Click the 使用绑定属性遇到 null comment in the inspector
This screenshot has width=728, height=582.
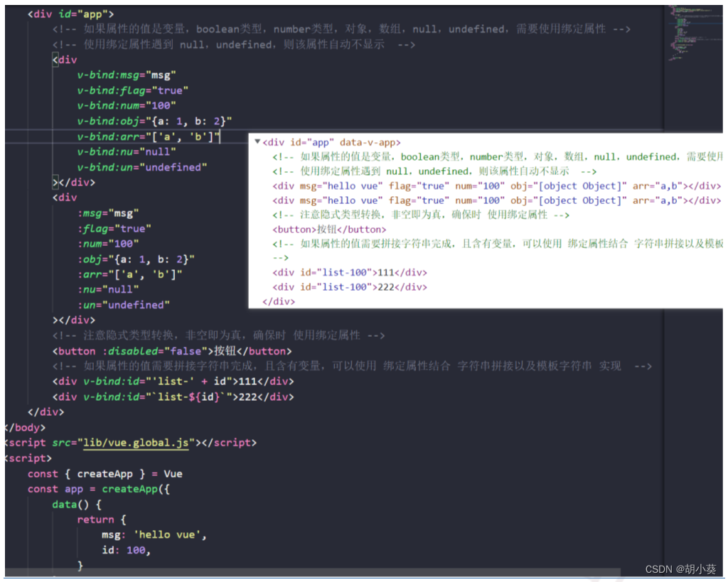click(x=434, y=171)
